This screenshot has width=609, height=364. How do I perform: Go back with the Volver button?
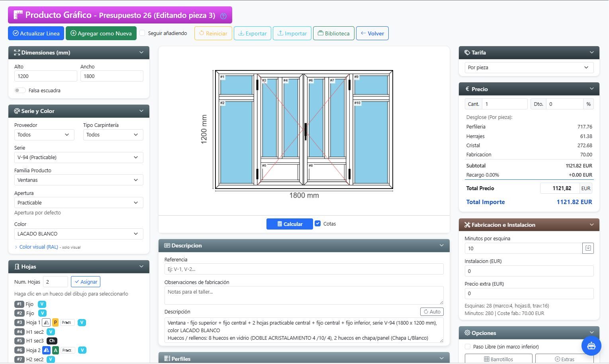(x=372, y=33)
